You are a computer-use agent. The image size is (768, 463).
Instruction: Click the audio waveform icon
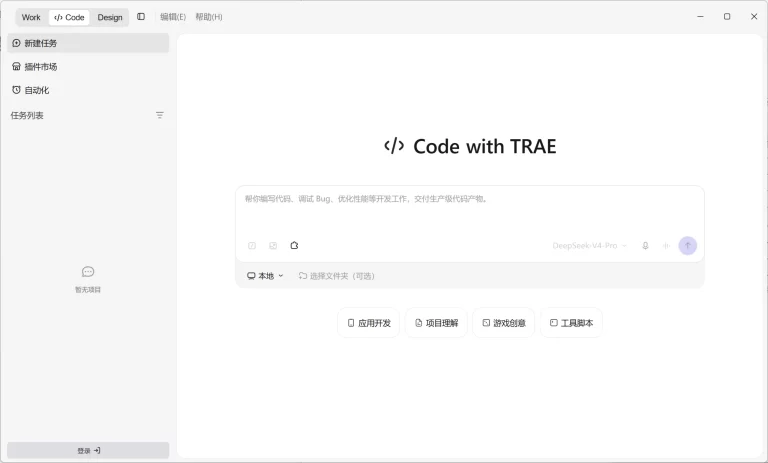coord(666,245)
